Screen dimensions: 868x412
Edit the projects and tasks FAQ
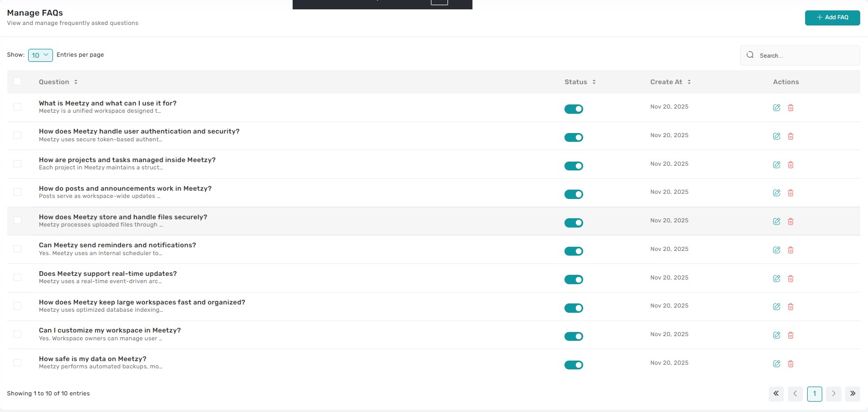[x=776, y=165]
